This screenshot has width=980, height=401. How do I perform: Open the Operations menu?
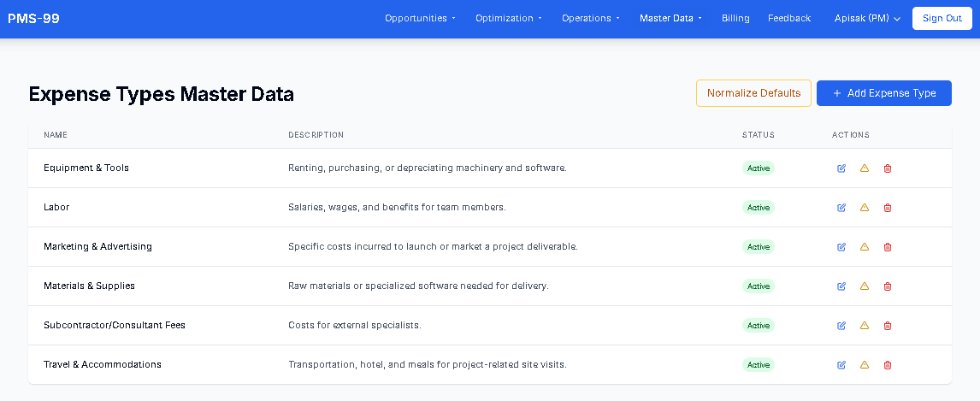point(591,18)
